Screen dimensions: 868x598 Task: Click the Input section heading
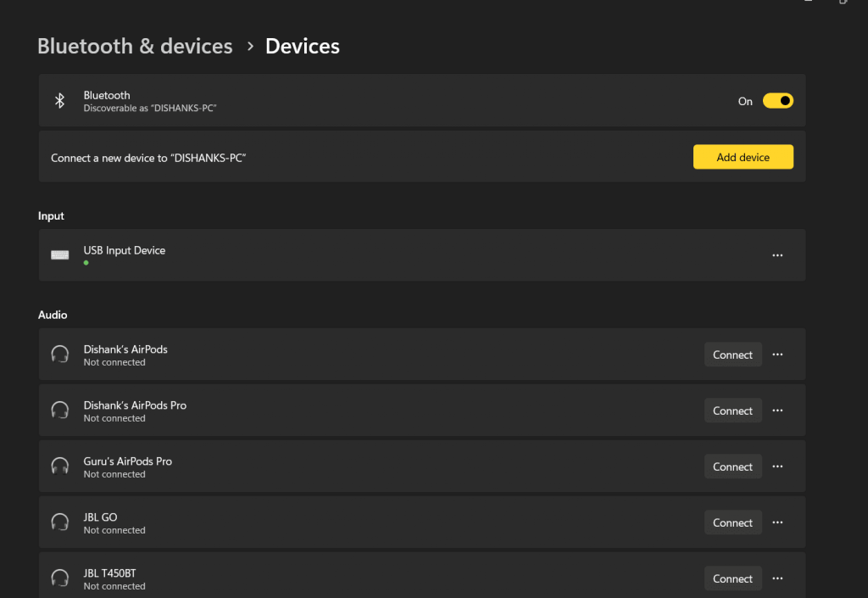[x=51, y=216]
